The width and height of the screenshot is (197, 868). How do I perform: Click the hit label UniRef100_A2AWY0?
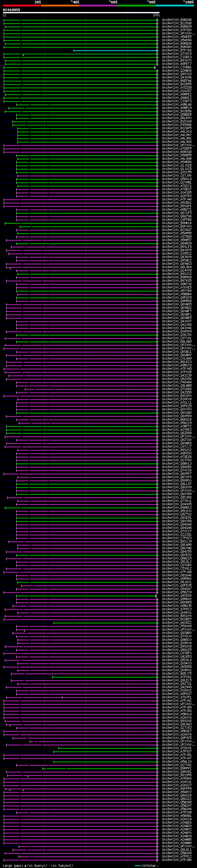point(177,833)
